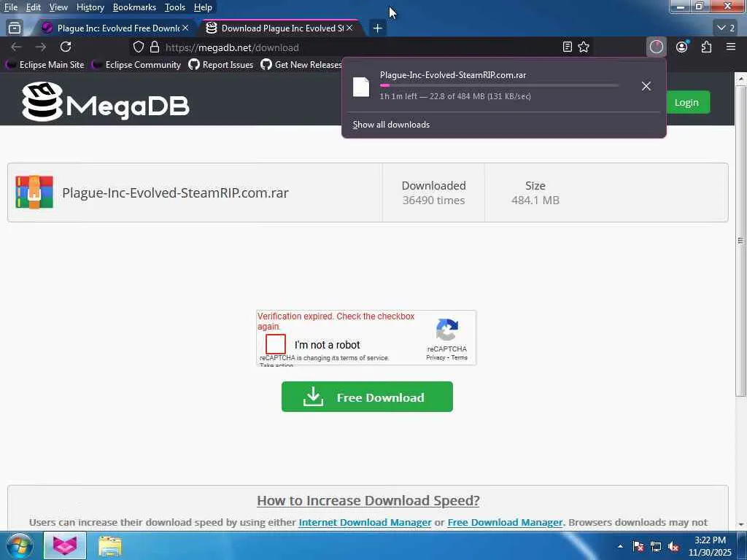
Task: Click the WinRAR file icon on page
Action: [x=34, y=192]
